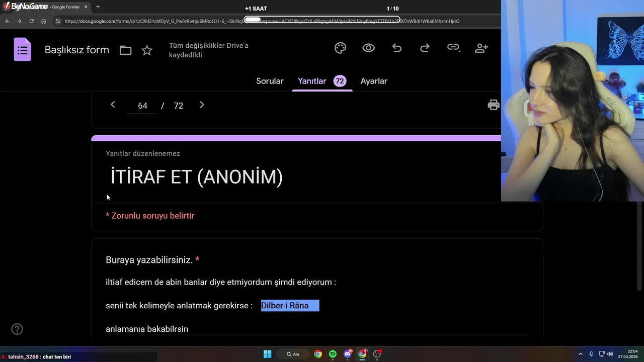The width and height of the screenshot is (644, 362).
Task: Open Windows Start menu
Action: tap(267, 354)
